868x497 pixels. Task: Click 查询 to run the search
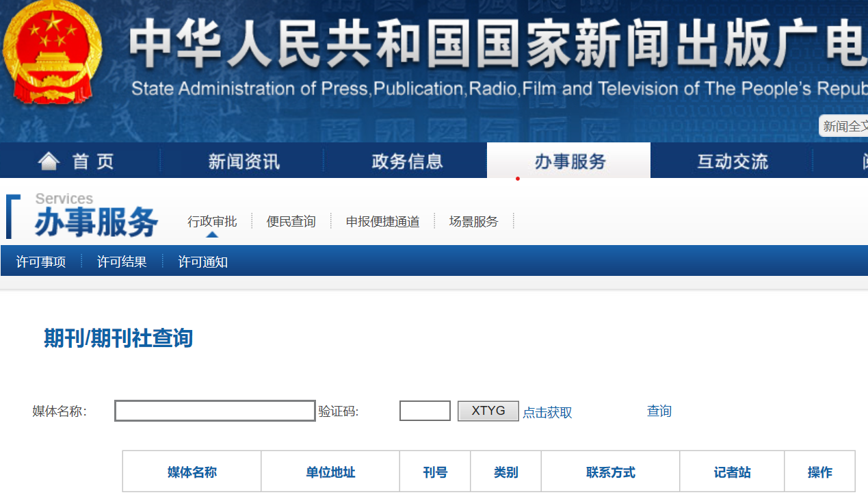coord(658,411)
